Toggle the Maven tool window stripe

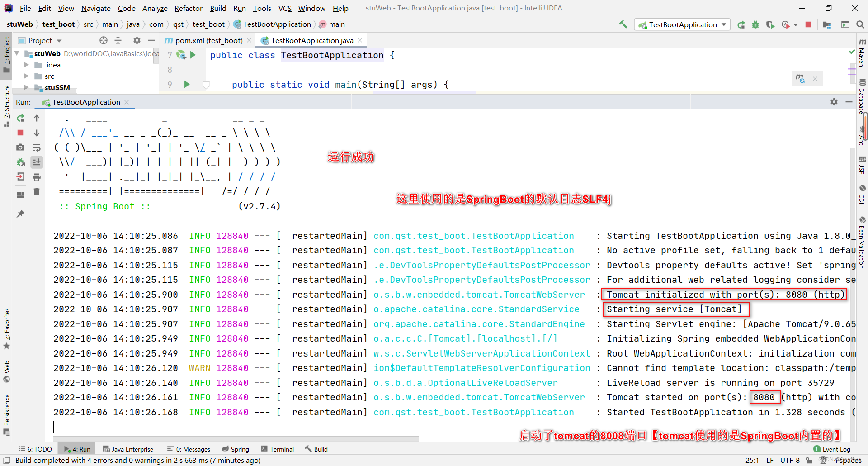click(x=862, y=52)
